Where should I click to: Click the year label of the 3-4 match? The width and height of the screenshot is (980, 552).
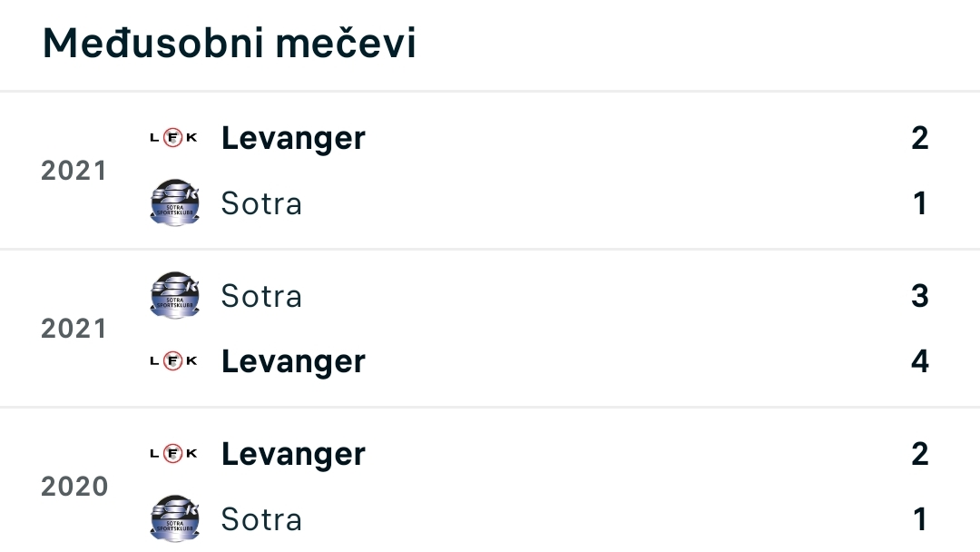pyautogui.click(x=73, y=329)
